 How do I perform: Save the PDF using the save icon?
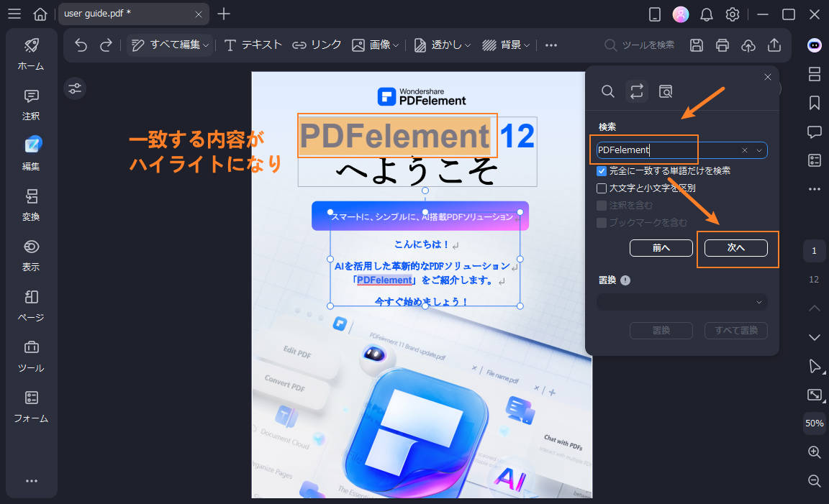[695, 45]
